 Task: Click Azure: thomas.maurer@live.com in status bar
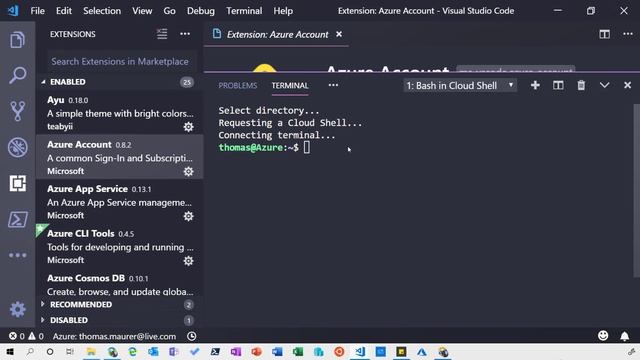coord(114,336)
